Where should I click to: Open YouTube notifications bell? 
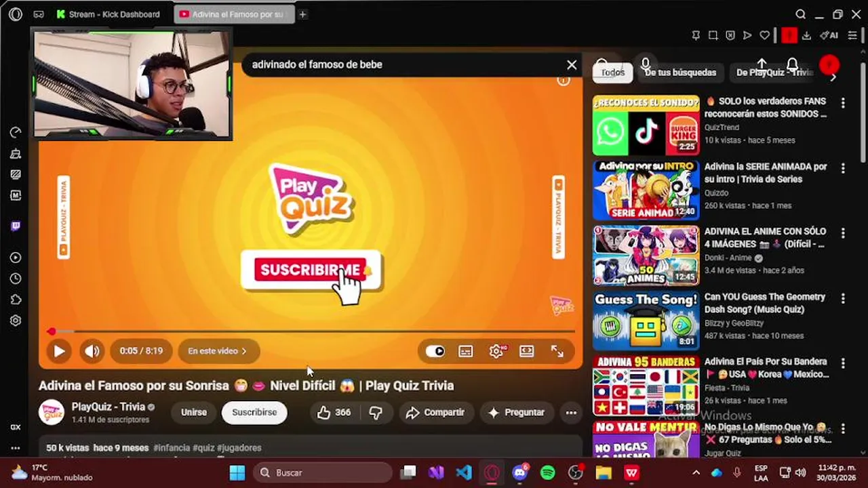792,65
